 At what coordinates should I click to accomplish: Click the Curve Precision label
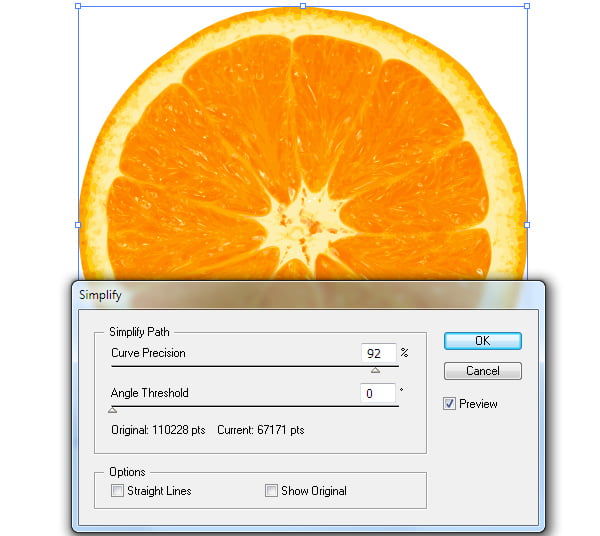148,353
